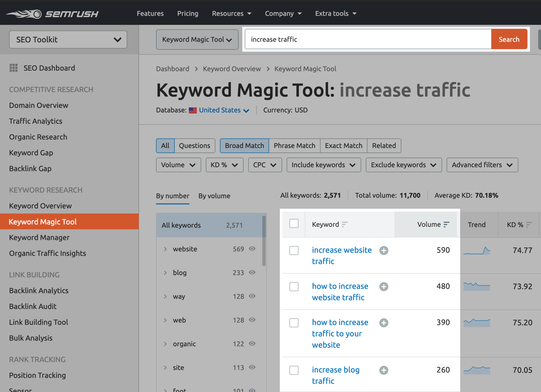Image resolution: width=541 pixels, height=392 pixels.
Task: Open 'increase website traffic' keyword link
Action: pos(342,256)
